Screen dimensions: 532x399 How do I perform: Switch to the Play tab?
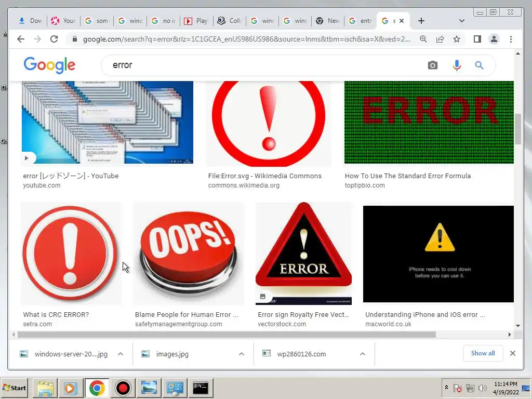tap(196, 21)
